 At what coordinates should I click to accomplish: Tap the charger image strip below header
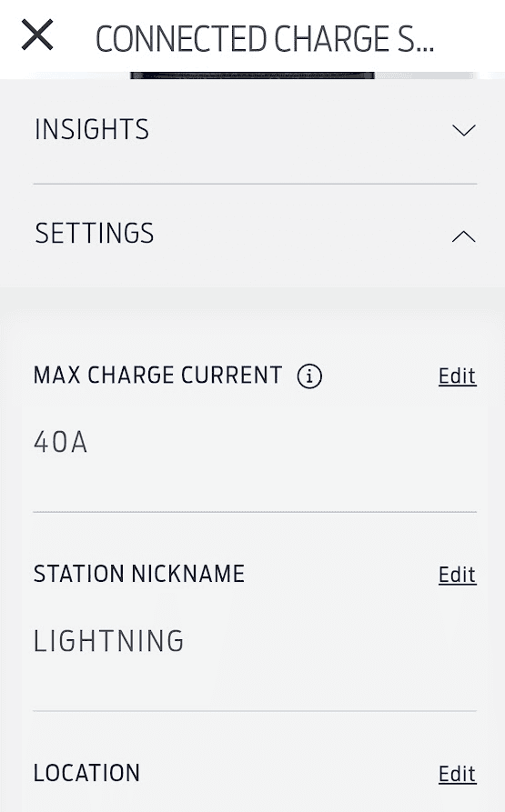[252, 75]
